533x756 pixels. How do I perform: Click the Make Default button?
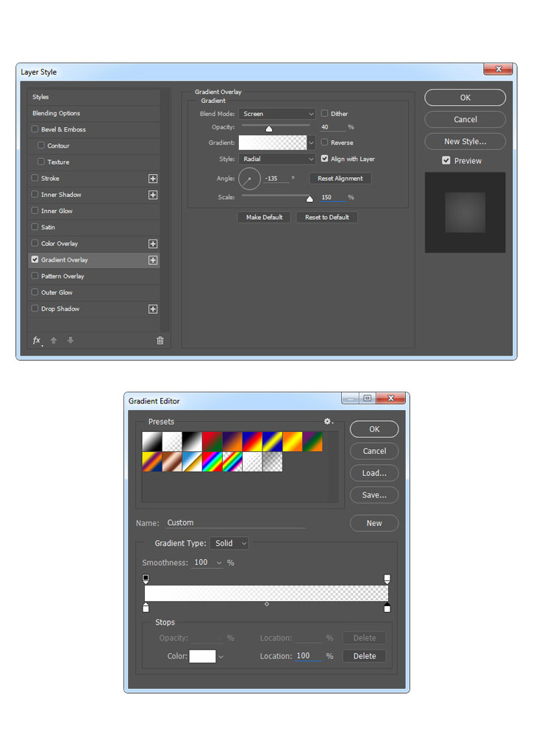pyautogui.click(x=265, y=217)
